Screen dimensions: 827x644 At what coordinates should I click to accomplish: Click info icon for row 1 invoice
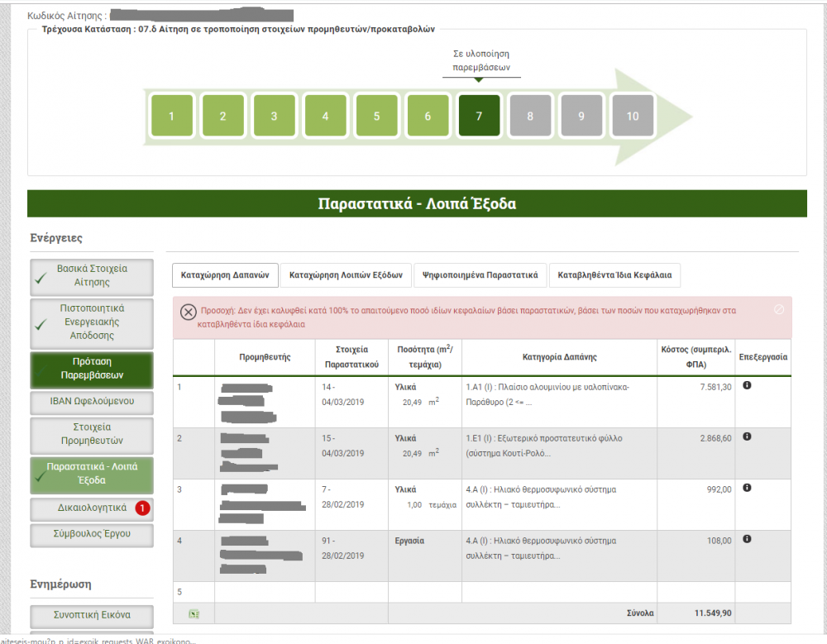coord(747,385)
